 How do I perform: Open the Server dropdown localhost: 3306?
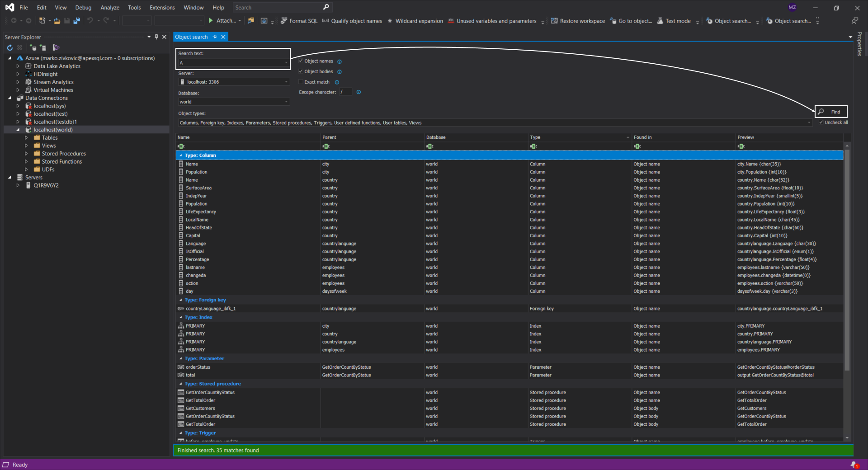click(233, 82)
